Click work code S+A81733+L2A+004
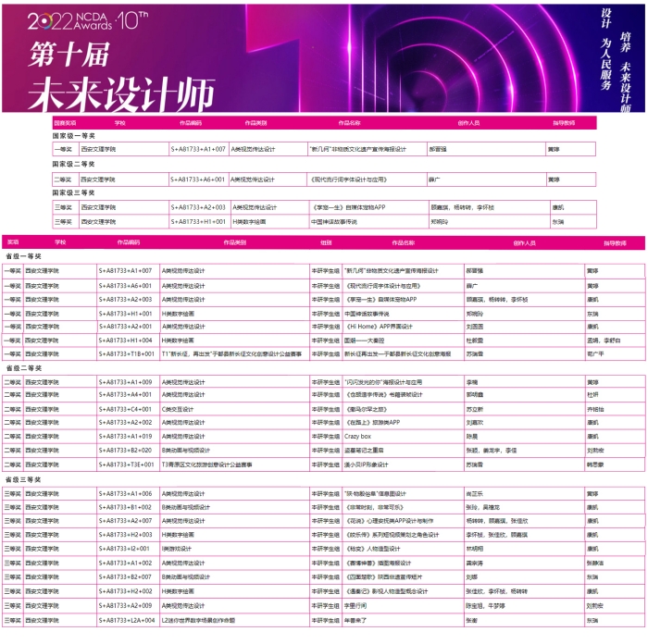 (127, 620)
